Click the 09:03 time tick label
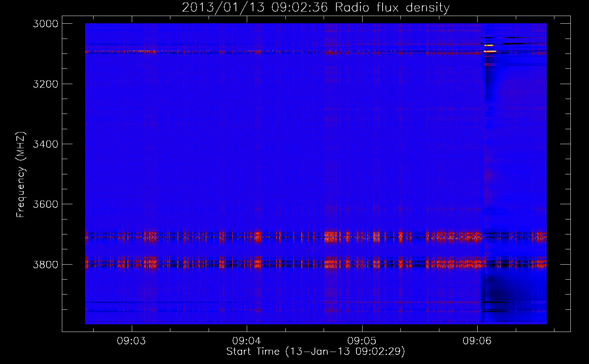The width and height of the screenshot is (589, 364). (131, 341)
